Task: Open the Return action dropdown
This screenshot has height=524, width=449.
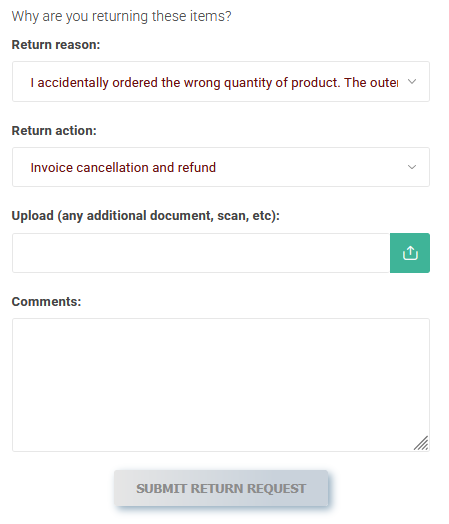Action: click(221, 167)
